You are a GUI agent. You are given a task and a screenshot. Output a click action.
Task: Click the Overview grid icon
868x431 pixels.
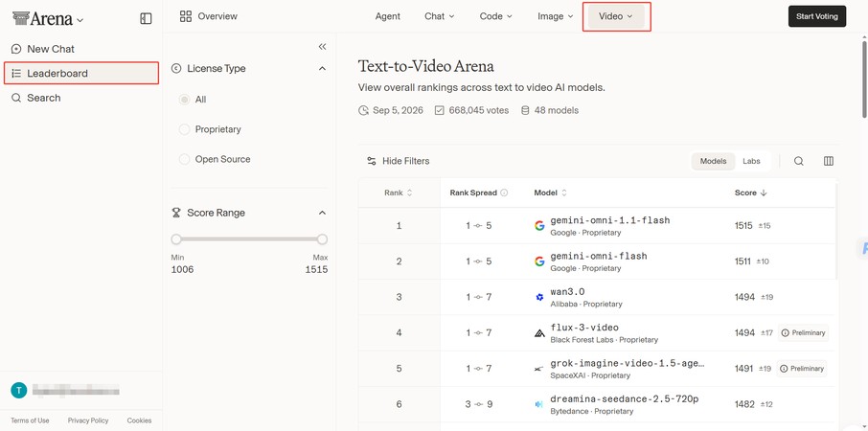point(186,16)
